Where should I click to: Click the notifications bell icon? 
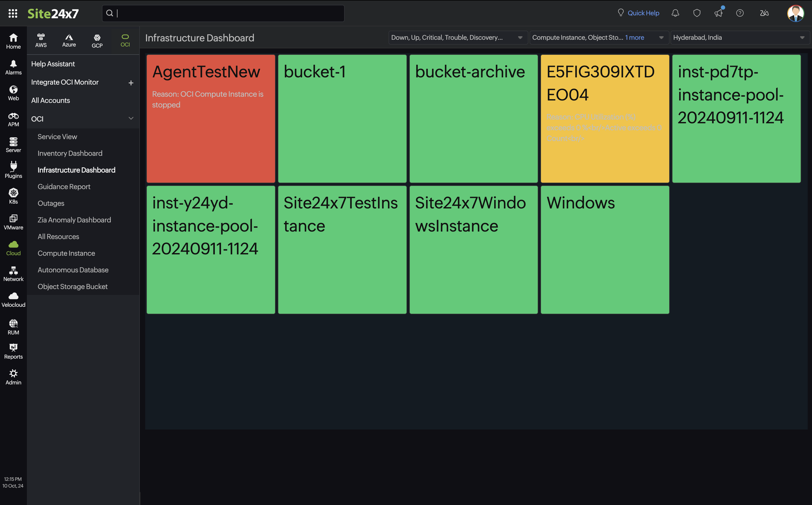(675, 13)
